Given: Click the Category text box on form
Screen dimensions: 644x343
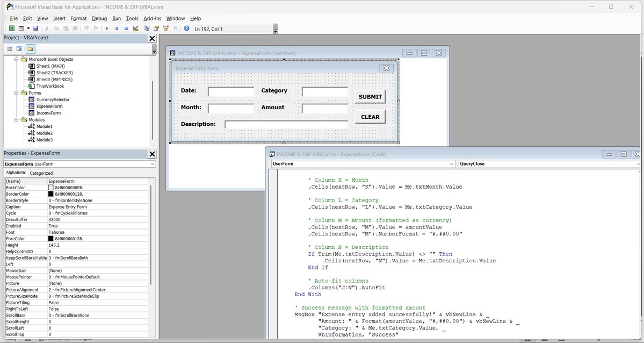Looking at the screenshot, I should tap(325, 91).
